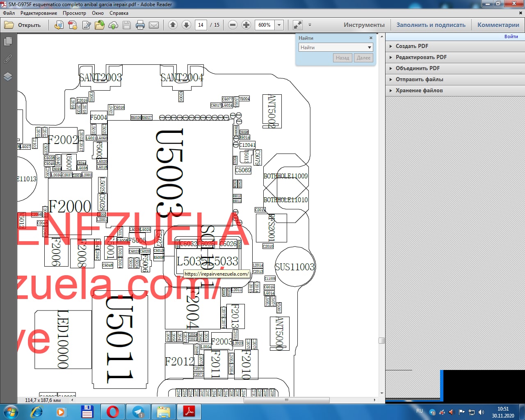Go to next page with down arrow
This screenshot has height=420, width=525.
tap(186, 25)
